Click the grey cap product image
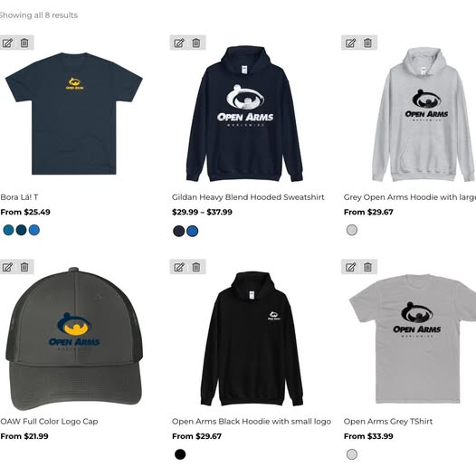 pyautogui.click(x=74, y=338)
